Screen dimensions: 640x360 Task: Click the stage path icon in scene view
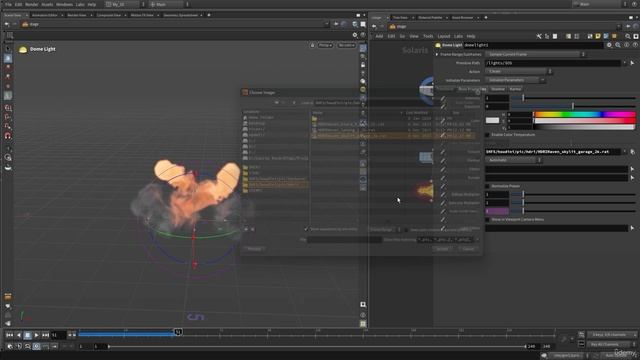[x=25, y=24]
